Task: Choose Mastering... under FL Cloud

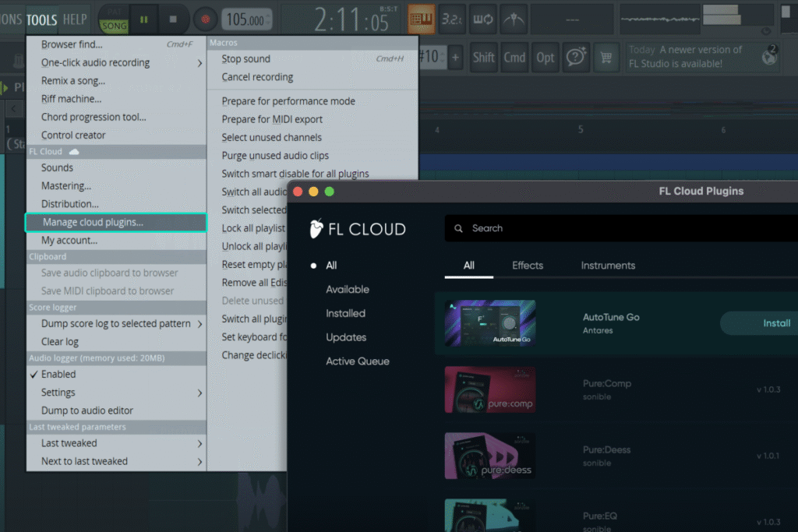Action: pyautogui.click(x=117, y=186)
